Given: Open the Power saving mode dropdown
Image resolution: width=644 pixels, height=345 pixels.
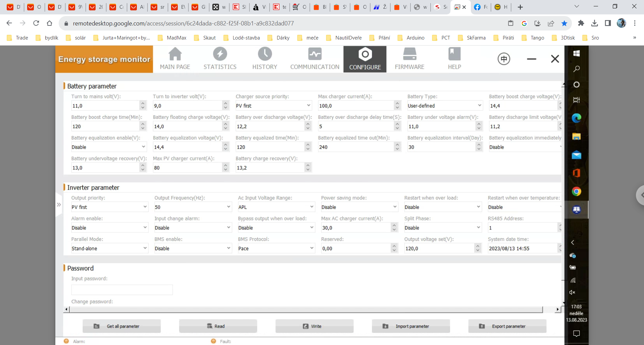Looking at the screenshot, I should coord(360,207).
